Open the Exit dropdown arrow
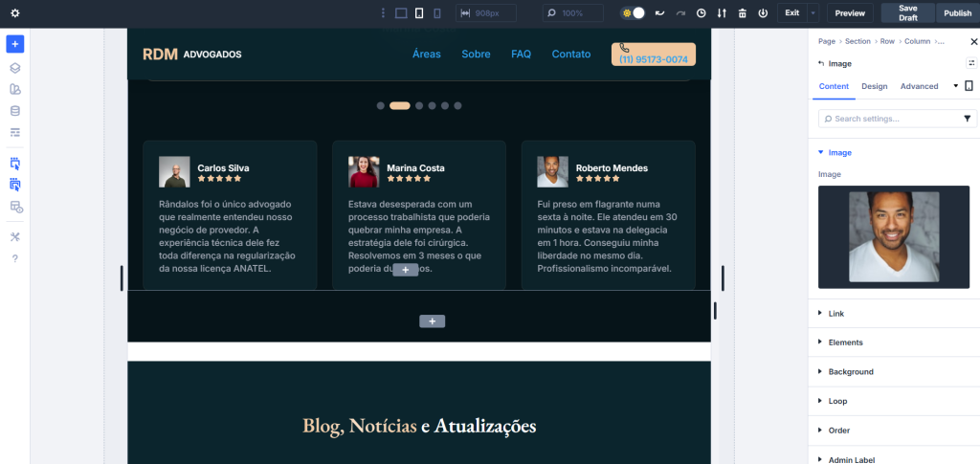Viewport: 980px width, 464px height. 813,13
